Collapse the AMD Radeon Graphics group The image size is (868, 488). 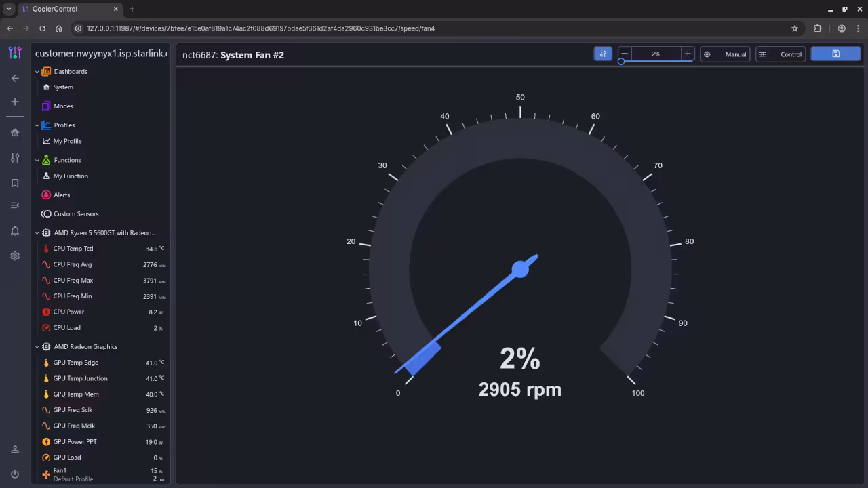[37, 346]
